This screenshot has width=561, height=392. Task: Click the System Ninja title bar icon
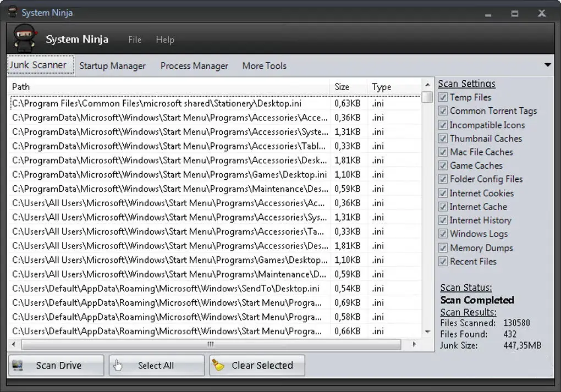(12, 11)
